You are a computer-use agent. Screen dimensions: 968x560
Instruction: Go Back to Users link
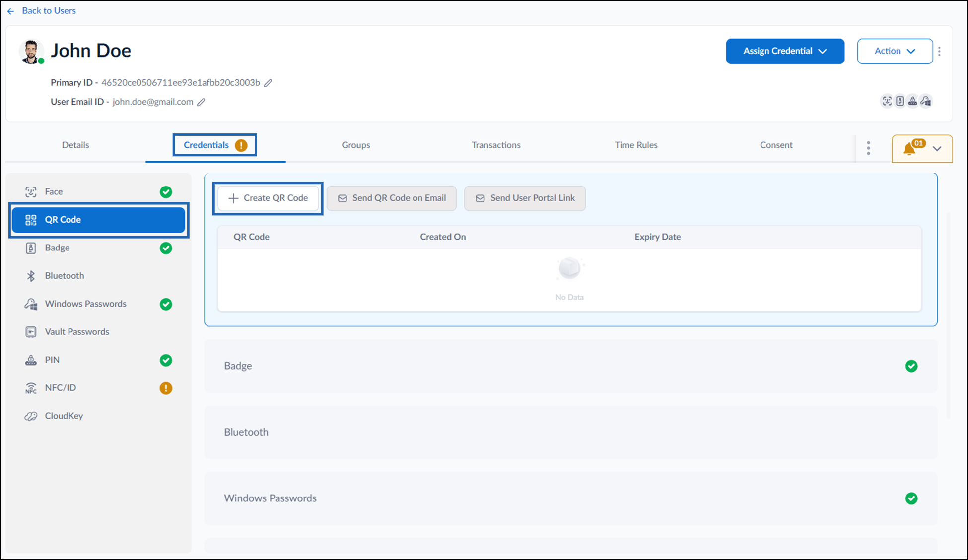coord(49,10)
